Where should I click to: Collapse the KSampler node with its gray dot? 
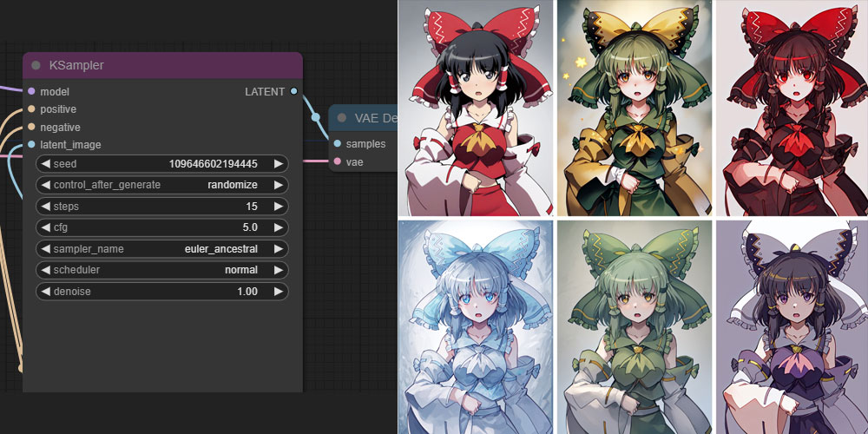tap(36, 65)
